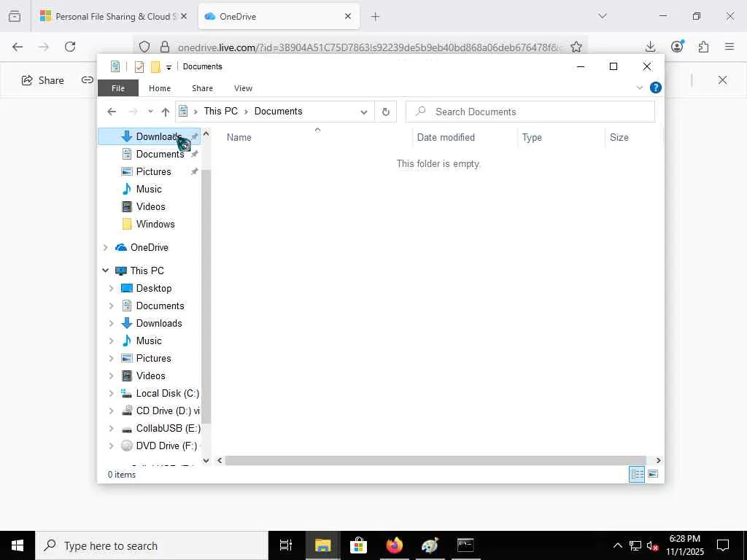Expand Documents under This PC

pos(111,306)
